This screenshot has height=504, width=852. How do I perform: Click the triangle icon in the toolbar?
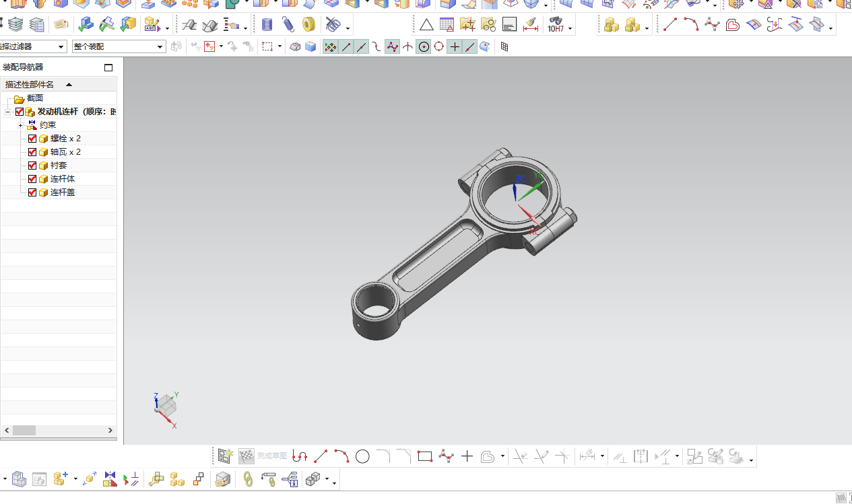pos(426,25)
